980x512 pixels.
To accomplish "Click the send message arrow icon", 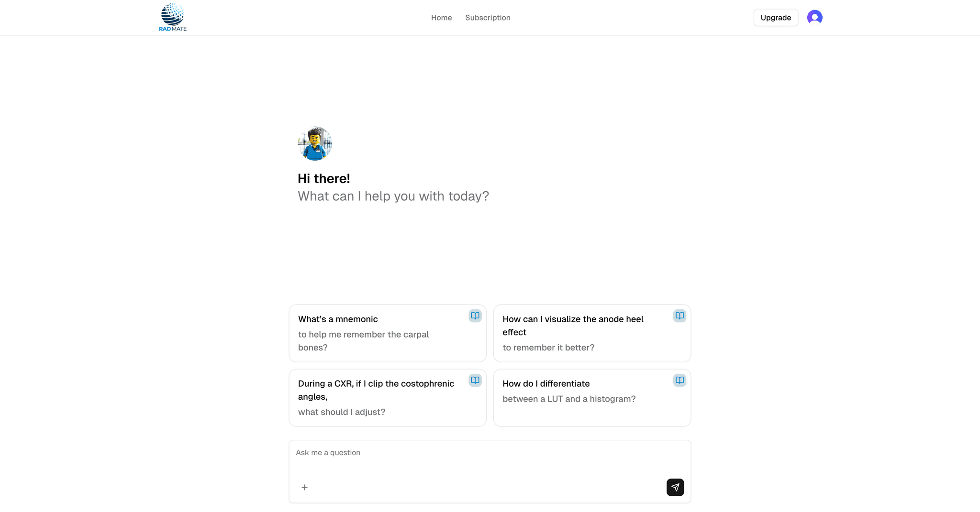I will tap(675, 487).
